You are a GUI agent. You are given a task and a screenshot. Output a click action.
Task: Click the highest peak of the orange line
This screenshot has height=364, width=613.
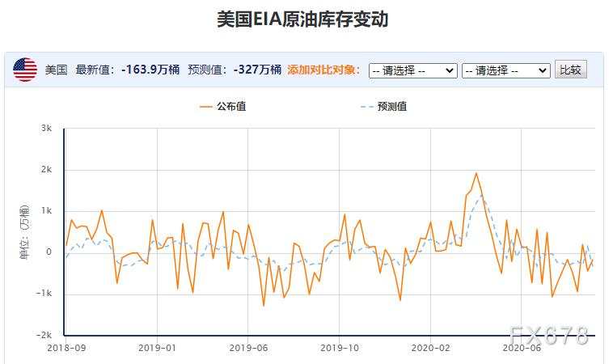coord(476,173)
